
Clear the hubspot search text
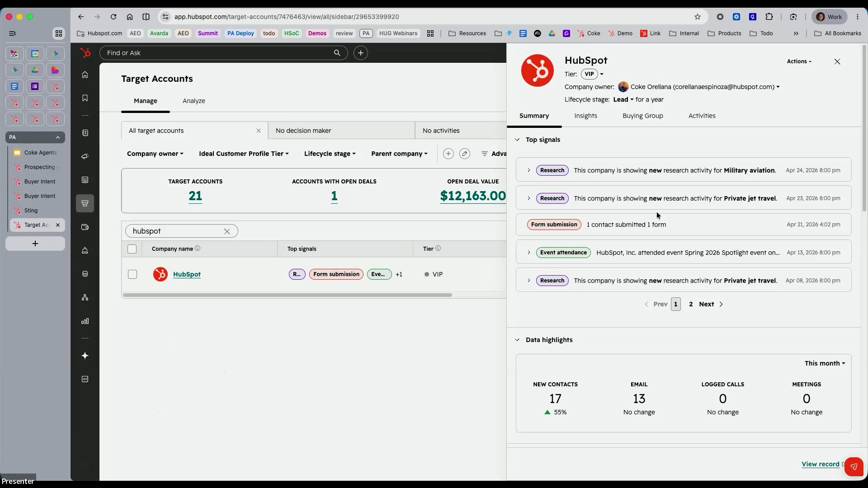click(x=227, y=231)
